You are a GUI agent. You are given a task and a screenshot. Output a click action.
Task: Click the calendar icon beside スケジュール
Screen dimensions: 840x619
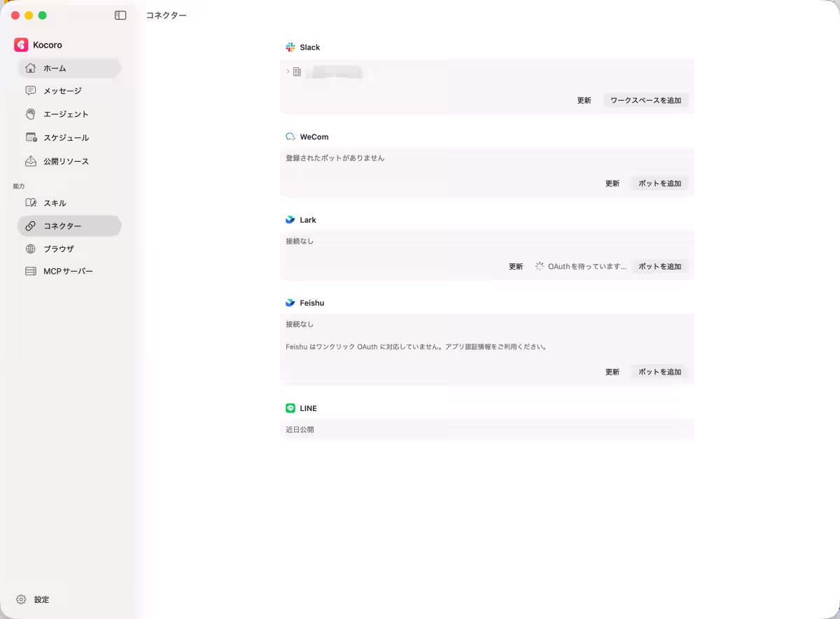tap(31, 137)
